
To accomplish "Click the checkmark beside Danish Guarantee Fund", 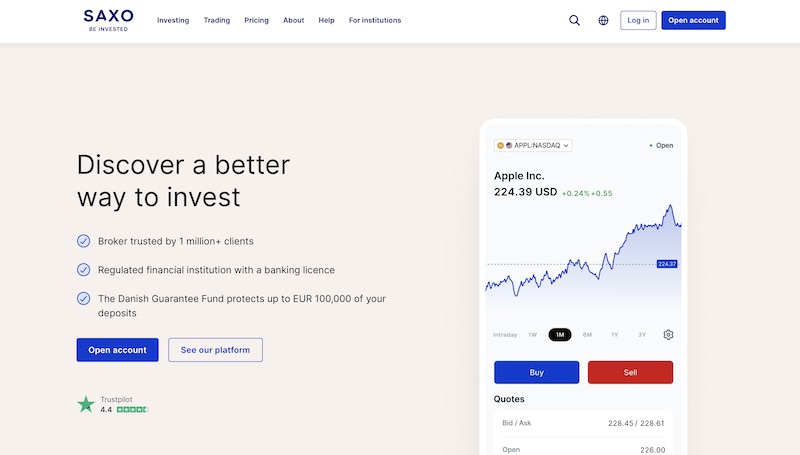I will (x=84, y=298).
